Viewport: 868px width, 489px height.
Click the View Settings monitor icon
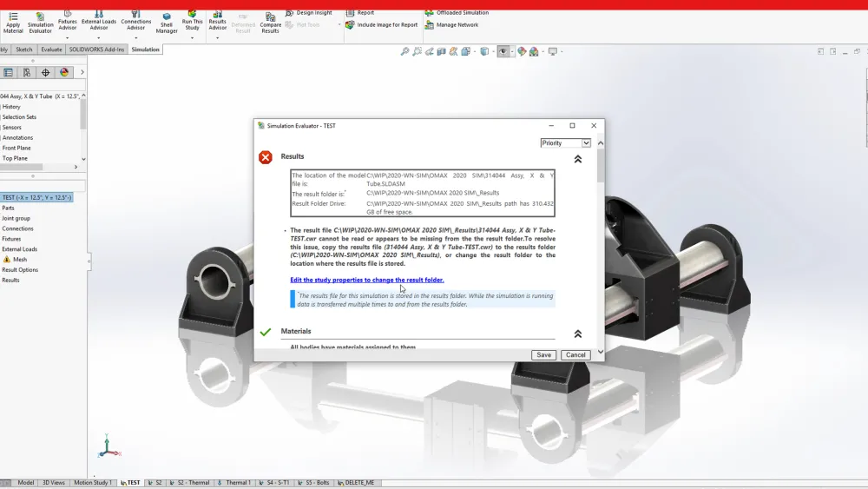[552, 51]
